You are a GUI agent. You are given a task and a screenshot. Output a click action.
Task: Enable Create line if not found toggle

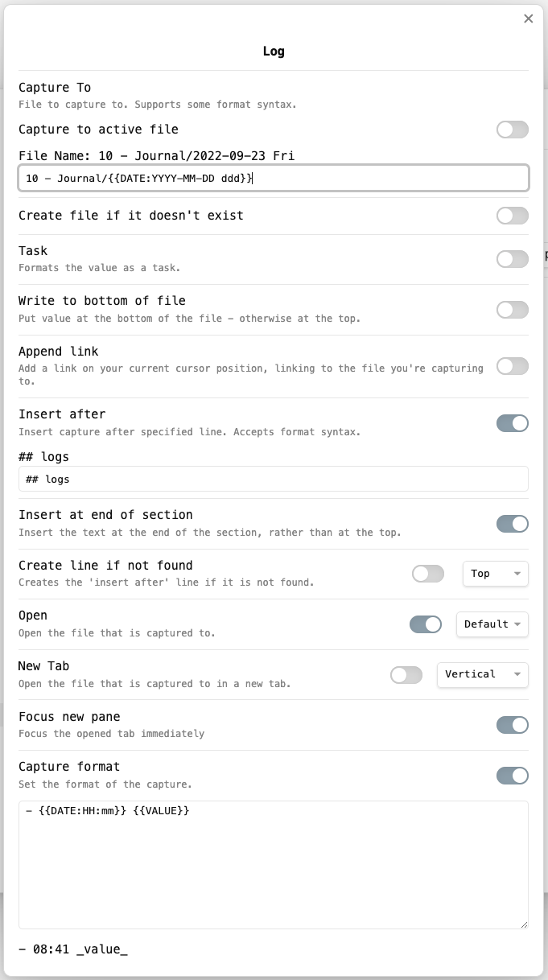427,574
